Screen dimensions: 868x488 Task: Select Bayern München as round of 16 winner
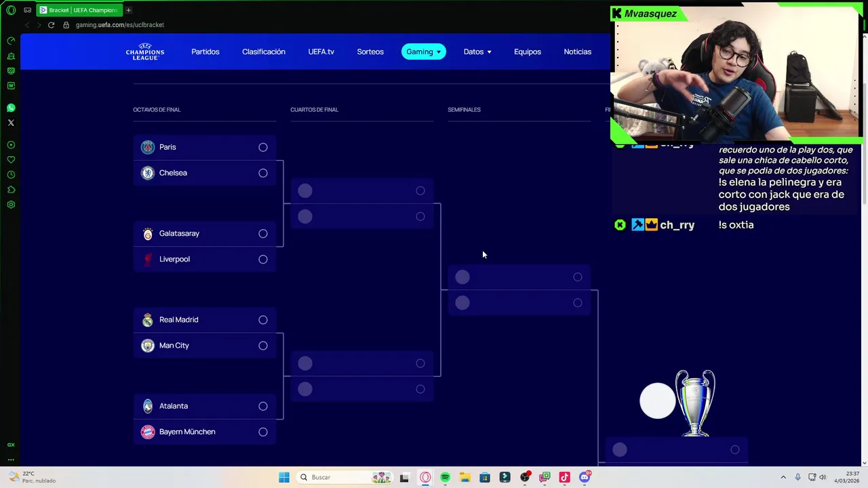263,432
